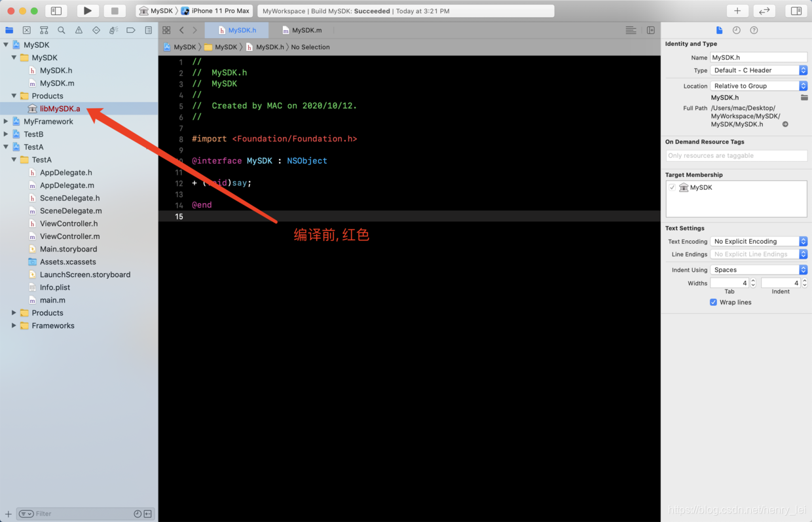
Task: Expand the TestB project
Action: [6, 134]
